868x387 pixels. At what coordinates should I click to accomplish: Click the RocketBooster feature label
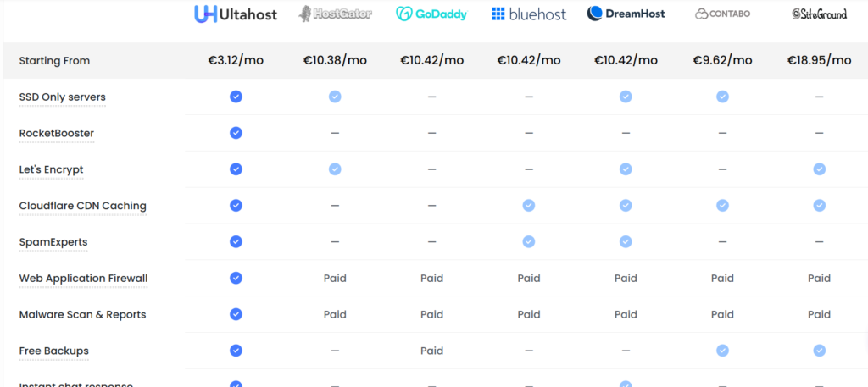click(57, 133)
